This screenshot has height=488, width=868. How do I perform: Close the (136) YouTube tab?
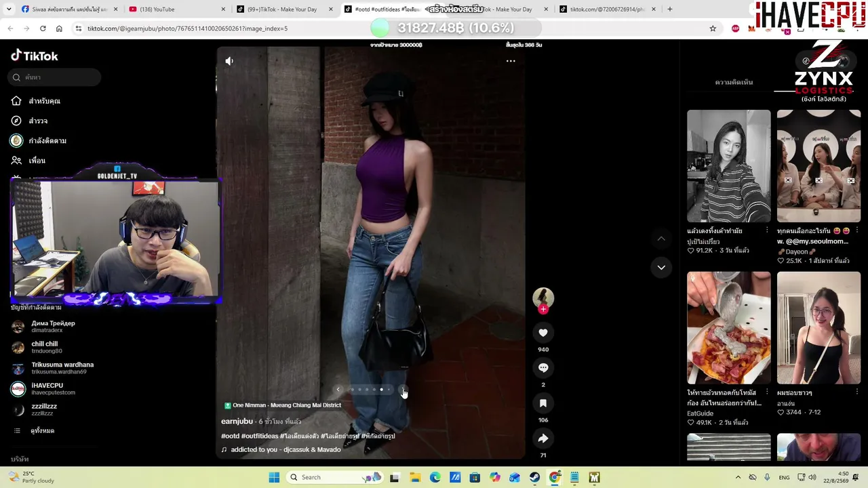point(223,9)
